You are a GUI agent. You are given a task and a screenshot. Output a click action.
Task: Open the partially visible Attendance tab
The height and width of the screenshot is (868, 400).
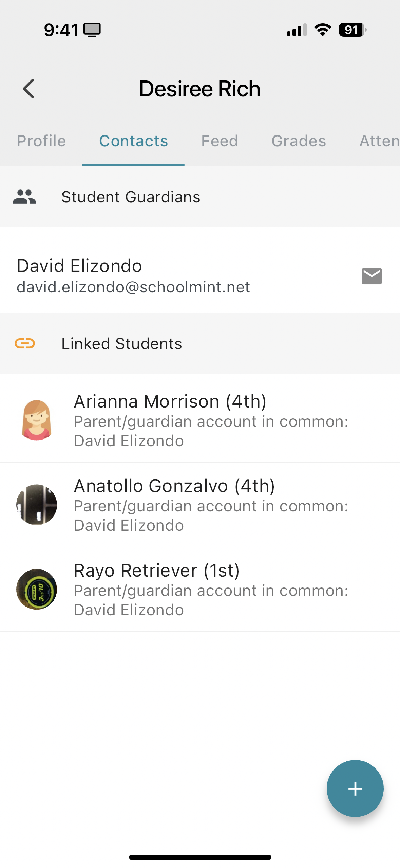[x=379, y=141]
